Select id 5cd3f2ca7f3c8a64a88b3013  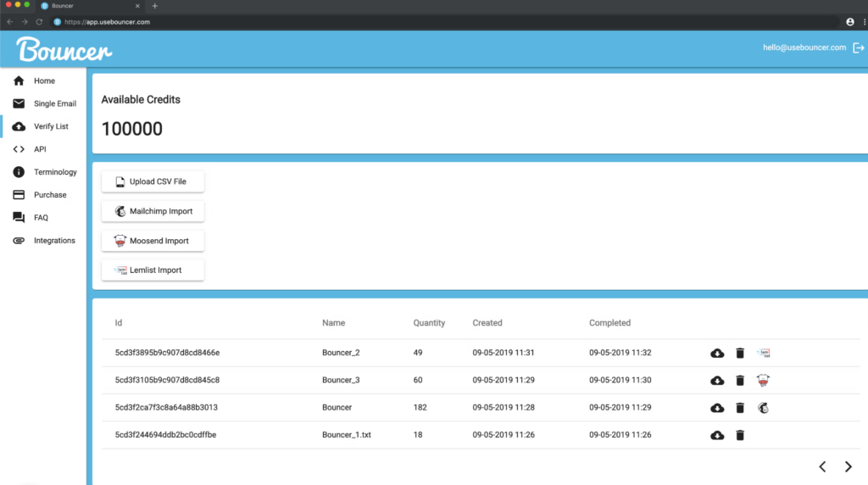[166, 408]
